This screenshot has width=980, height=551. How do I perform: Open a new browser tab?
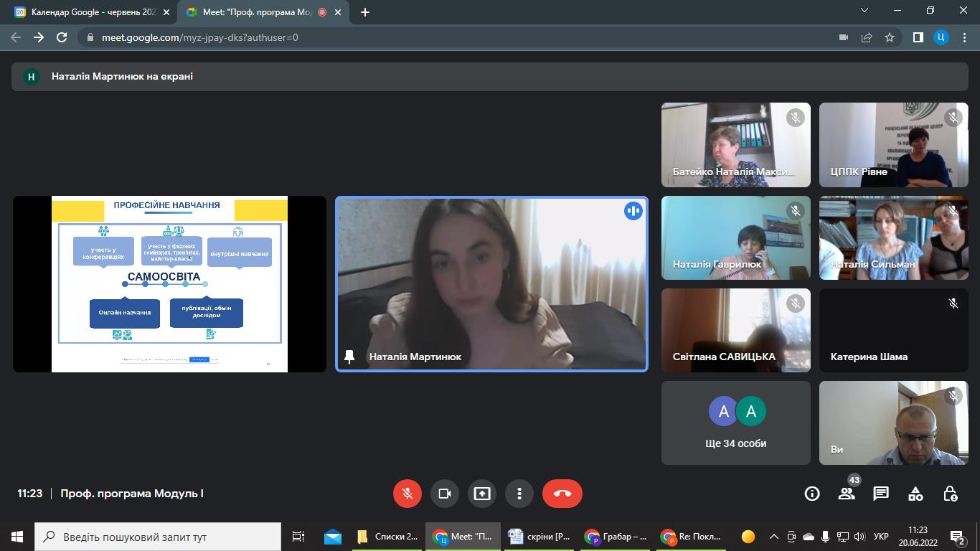coord(365,12)
